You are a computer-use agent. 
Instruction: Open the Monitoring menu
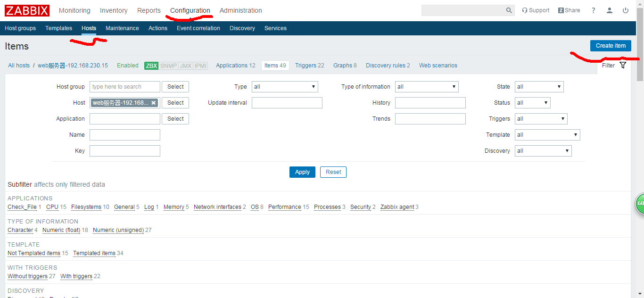tap(74, 10)
